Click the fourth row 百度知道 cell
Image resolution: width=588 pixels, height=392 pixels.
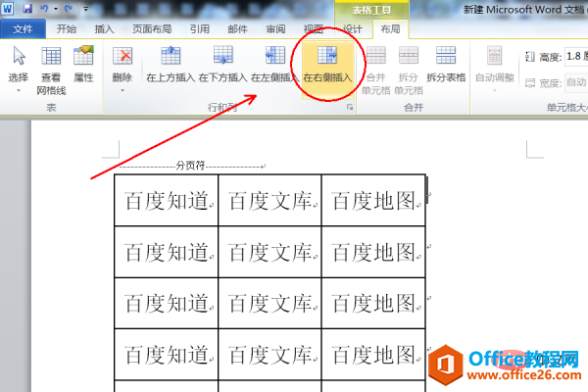coord(167,355)
